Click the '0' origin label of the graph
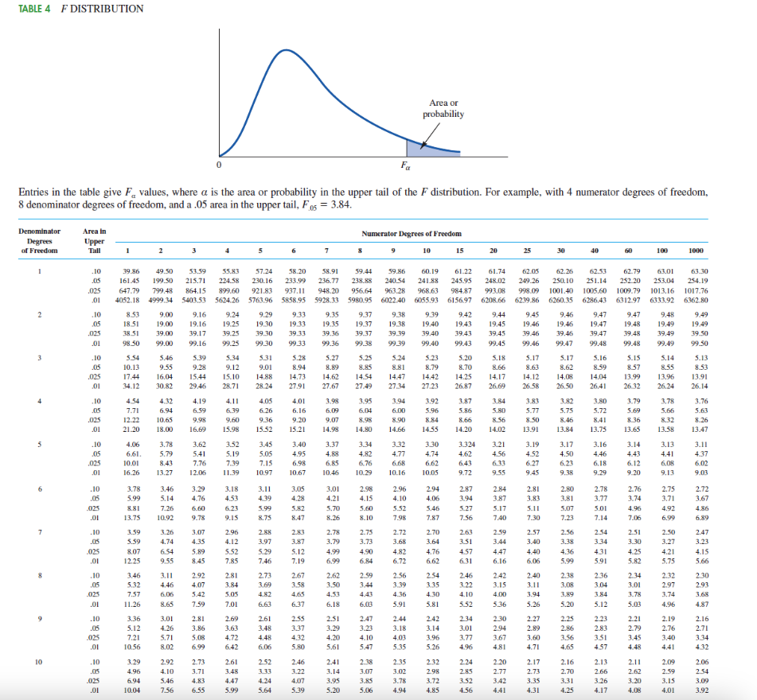This screenshot has width=757, height=700. point(219,165)
